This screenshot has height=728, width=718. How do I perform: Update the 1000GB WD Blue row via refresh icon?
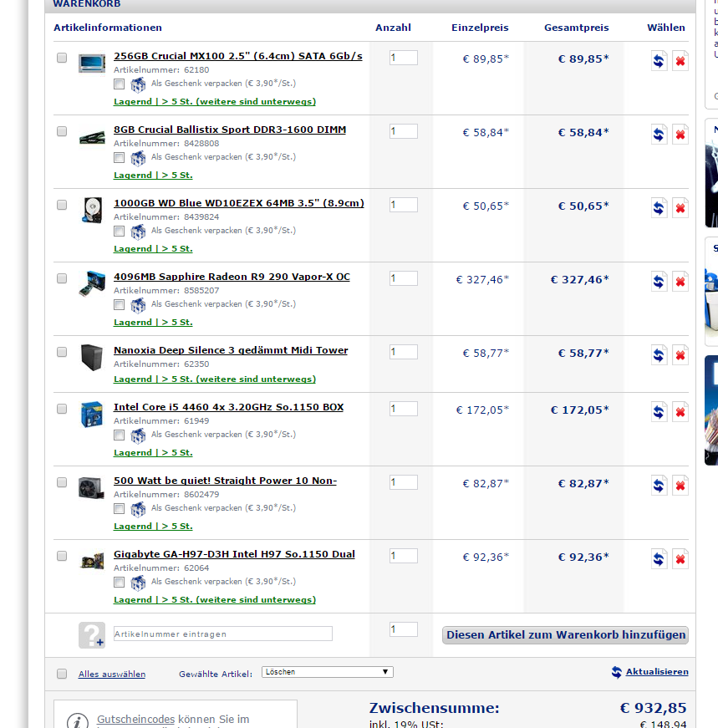pos(659,208)
